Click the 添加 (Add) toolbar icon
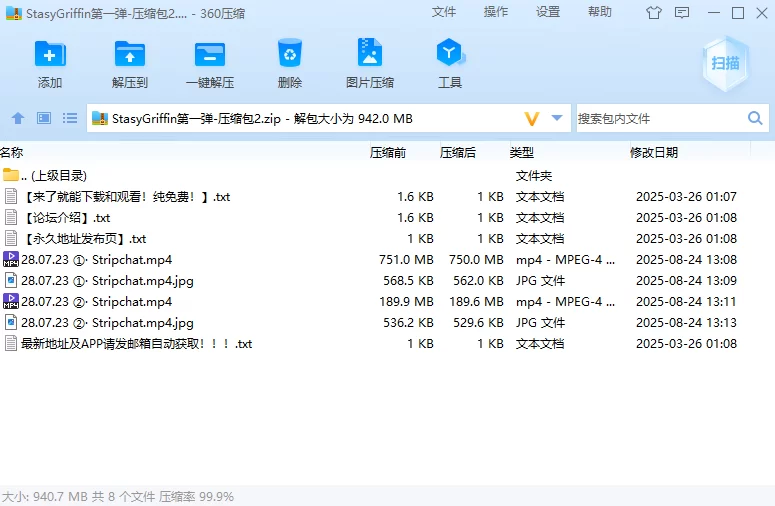The image size is (775, 506). (50, 54)
